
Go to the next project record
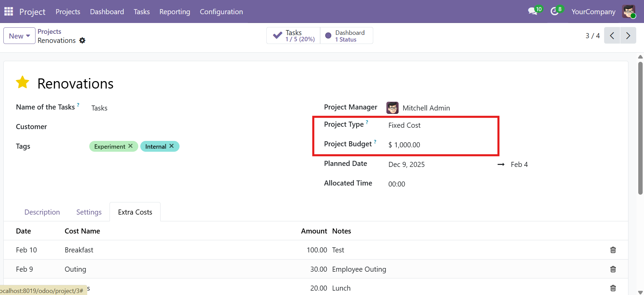(x=628, y=35)
